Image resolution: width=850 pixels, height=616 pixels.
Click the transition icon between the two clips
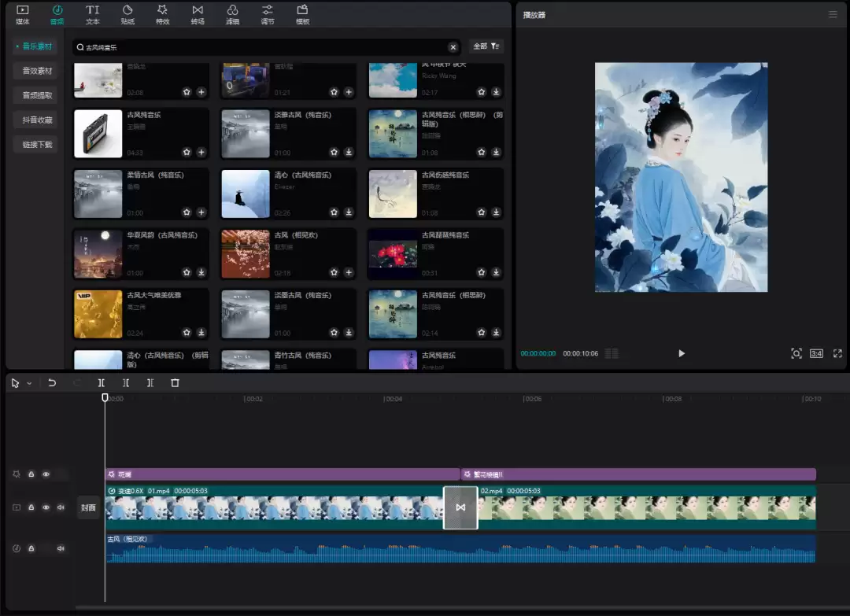pyautogui.click(x=460, y=507)
